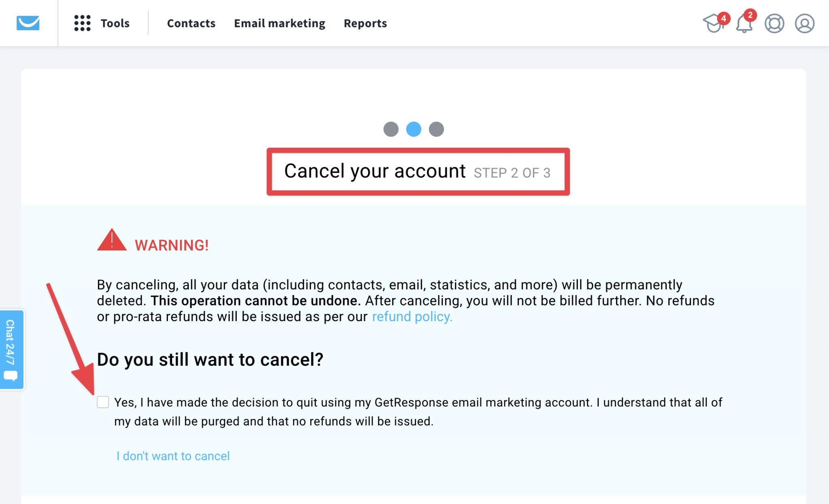Switch to the Contacts menu
The image size is (829, 504).
191,23
